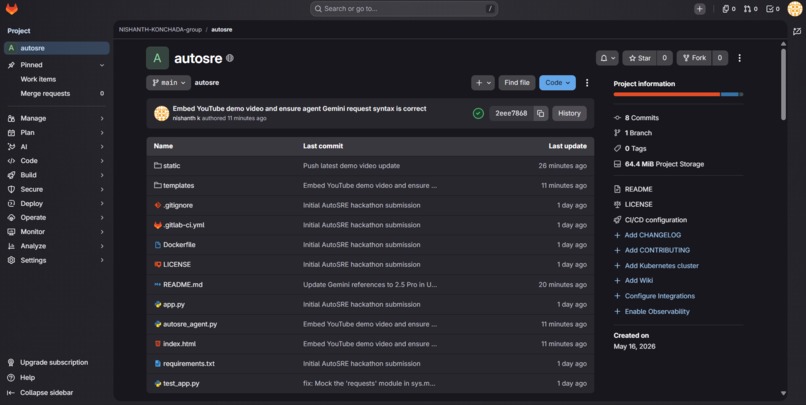Open Work items in sidebar
The image size is (806, 405).
(57, 79)
